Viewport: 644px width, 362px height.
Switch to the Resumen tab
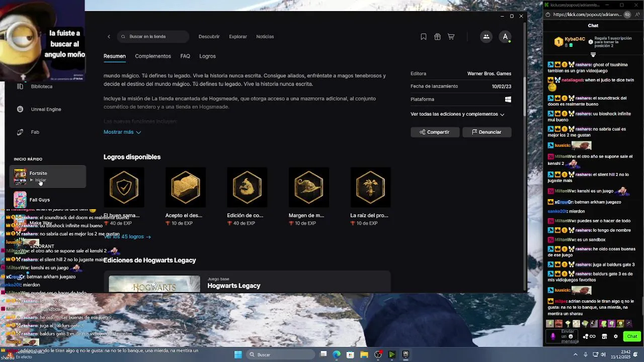(115, 56)
